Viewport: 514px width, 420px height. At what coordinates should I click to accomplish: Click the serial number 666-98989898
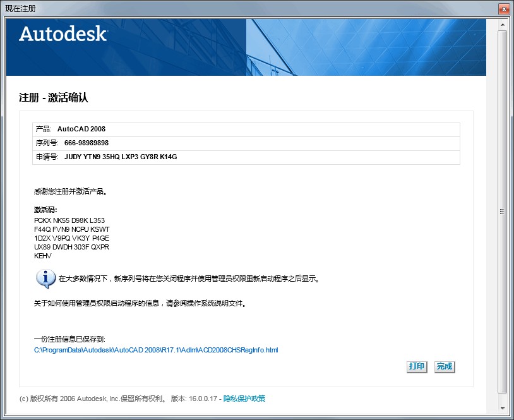[87, 143]
